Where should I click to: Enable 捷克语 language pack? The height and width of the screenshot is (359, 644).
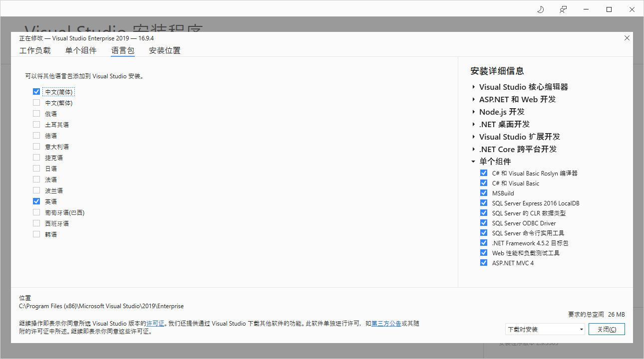tap(36, 158)
